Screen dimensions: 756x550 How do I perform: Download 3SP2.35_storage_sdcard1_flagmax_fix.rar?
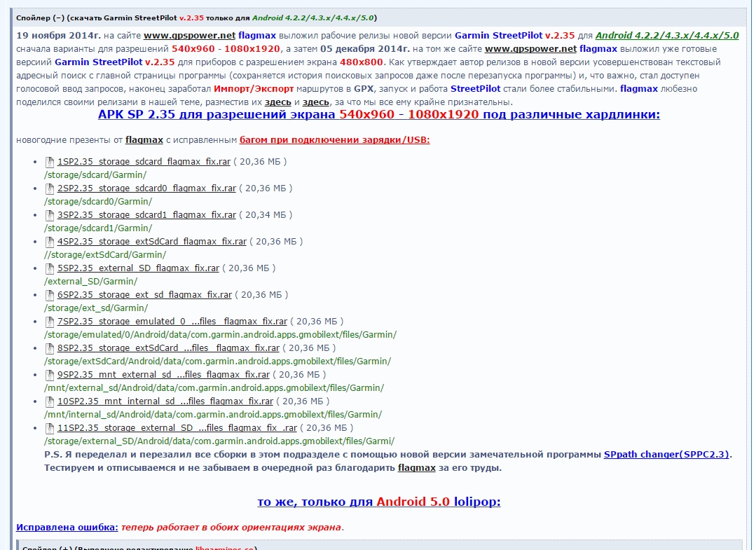(x=146, y=214)
